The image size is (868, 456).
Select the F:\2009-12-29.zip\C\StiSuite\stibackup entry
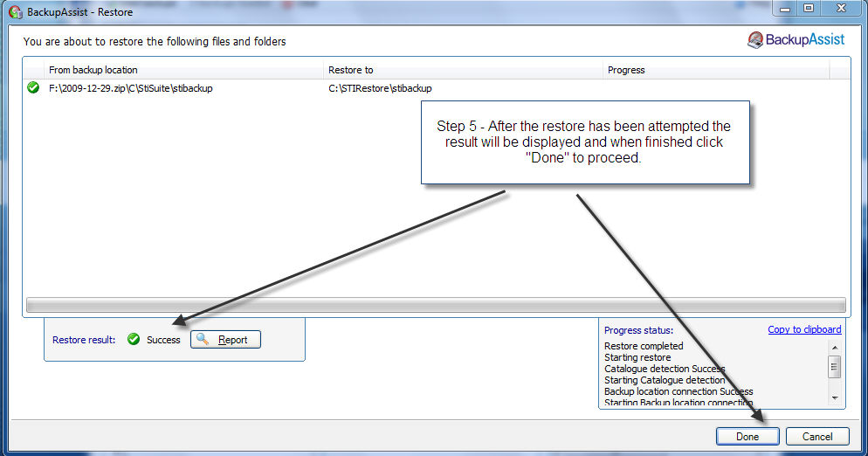(131, 88)
